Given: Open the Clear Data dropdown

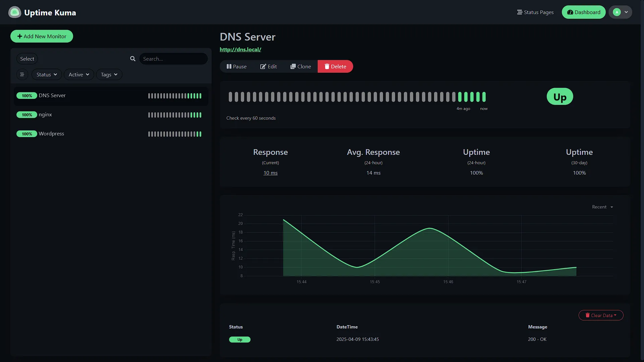Looking at the screenshot, I should point(601,315).
